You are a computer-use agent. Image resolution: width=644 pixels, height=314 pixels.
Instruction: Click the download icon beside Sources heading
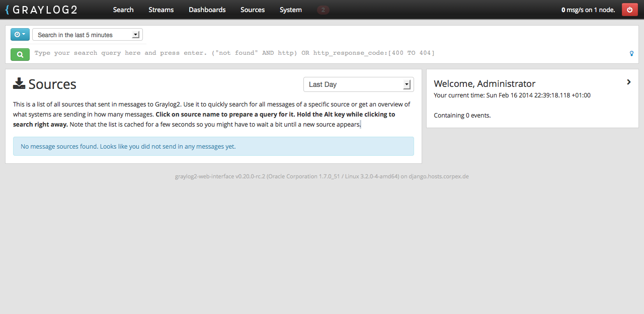point(19,83)
